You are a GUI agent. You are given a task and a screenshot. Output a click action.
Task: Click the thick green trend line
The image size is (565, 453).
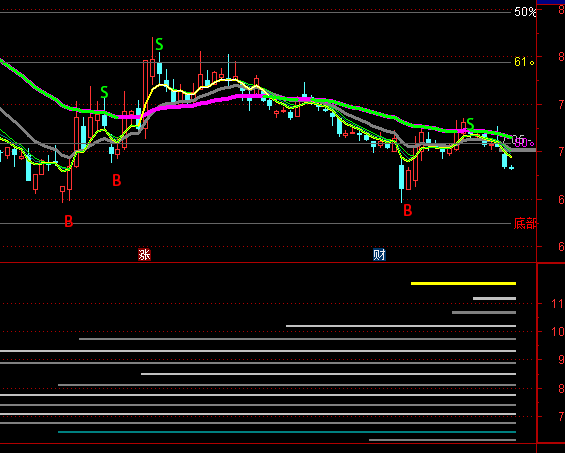(360, 109)
